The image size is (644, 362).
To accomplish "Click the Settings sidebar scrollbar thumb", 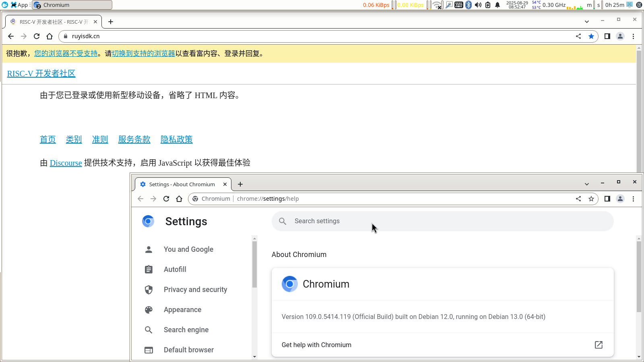I will point(254,263).
